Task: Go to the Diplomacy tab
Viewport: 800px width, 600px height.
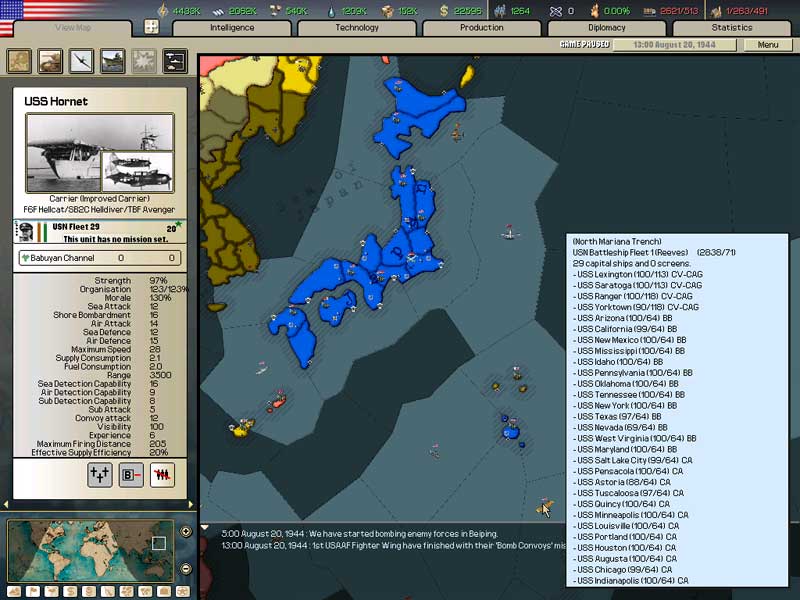Action: pos(607,28)
